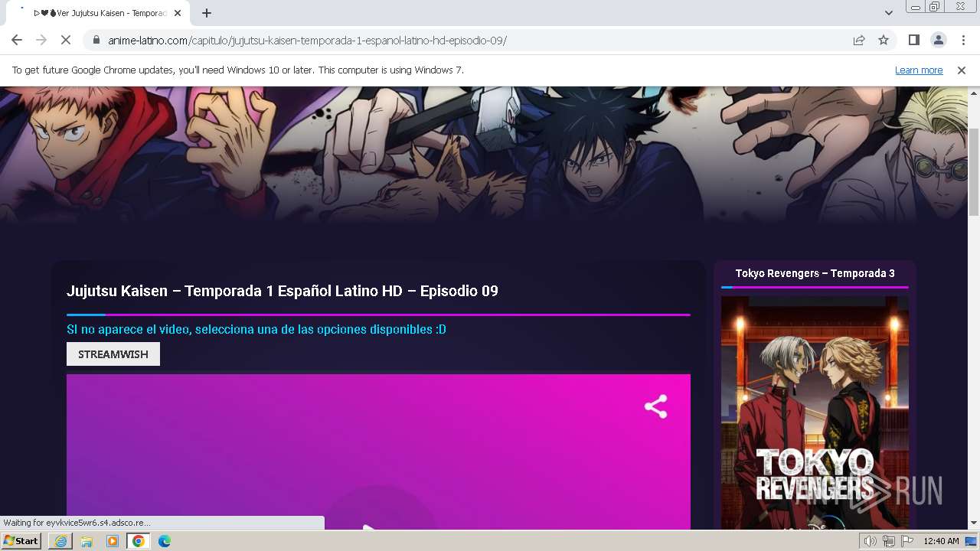Viewport: 980px width, 551px height.
Task: View site information lock icon
Action: point(96,41)
